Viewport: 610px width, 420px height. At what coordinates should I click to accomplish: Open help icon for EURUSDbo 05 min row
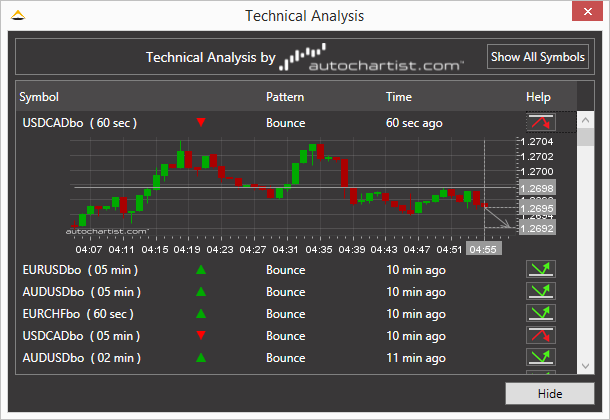click(x=540, y=270)
